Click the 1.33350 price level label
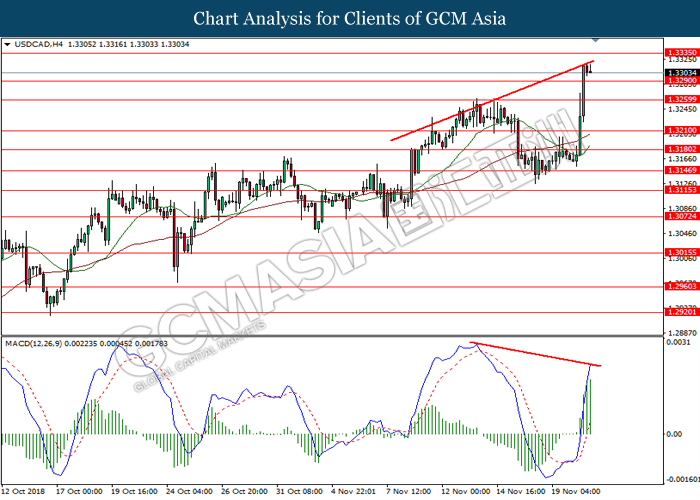700x500 pixels. tap(682, 53)
